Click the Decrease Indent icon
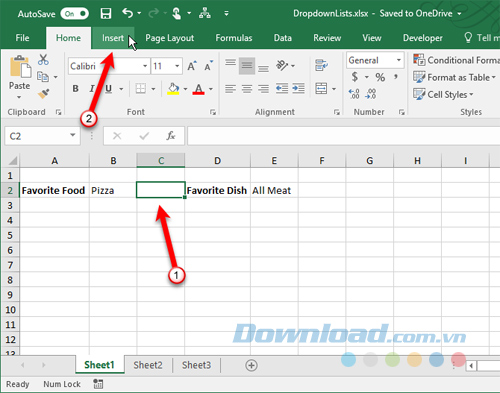Screen dimensions: 500x393 click(x=282, y=89)
